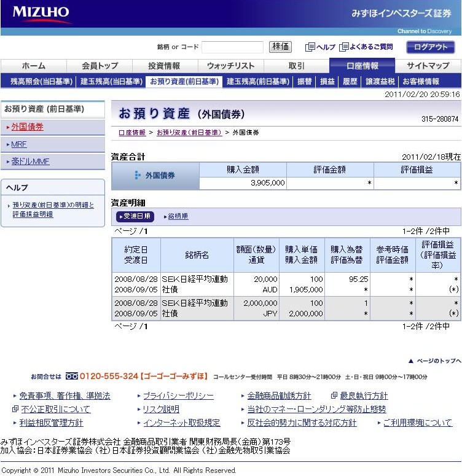This screenshot has width=462, height=476.
Task: Open the 投資情報 tab
Action: tap(164, 66)
